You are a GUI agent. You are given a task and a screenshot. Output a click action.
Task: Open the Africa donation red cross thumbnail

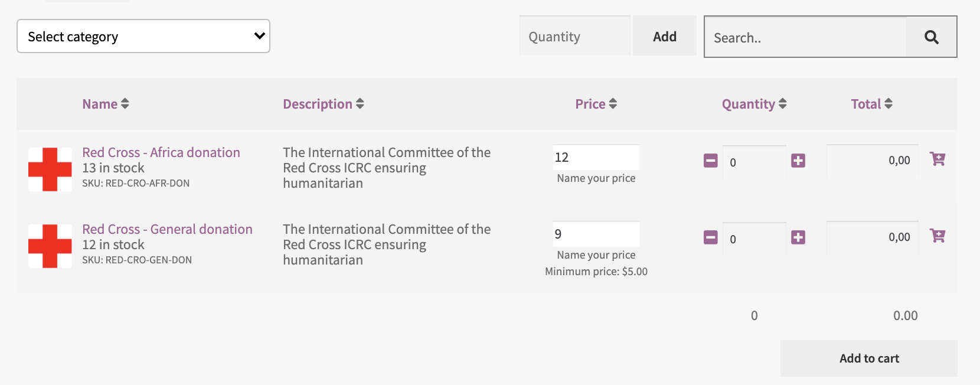point(50,169)
